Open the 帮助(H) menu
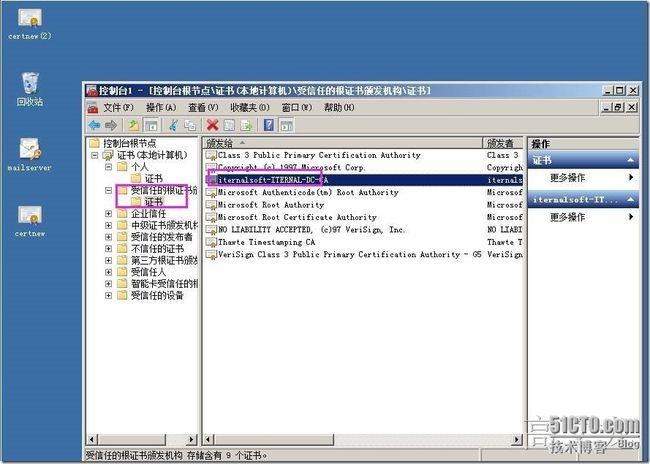This screenshot has height=464, width=650. pos(339,108)
